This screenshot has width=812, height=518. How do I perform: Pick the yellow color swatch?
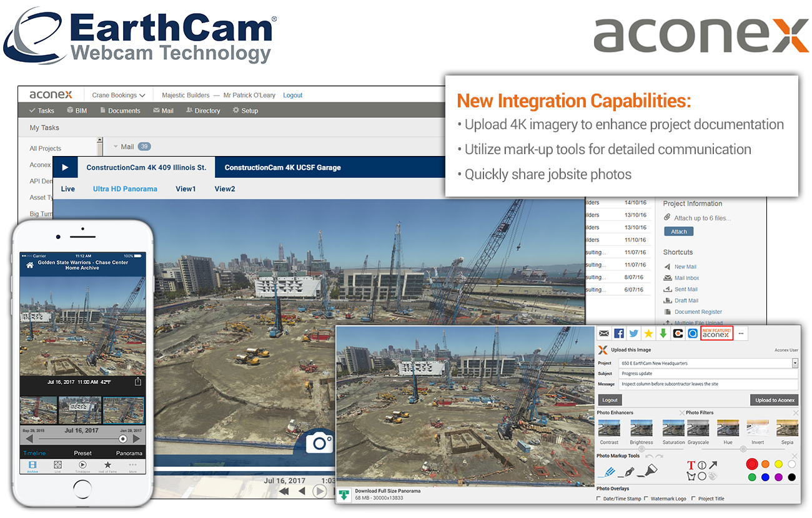click(x=778, y=464)
